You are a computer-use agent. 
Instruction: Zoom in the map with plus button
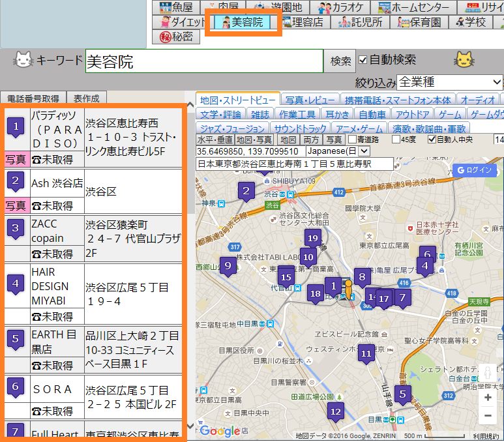tap(488, 398)
